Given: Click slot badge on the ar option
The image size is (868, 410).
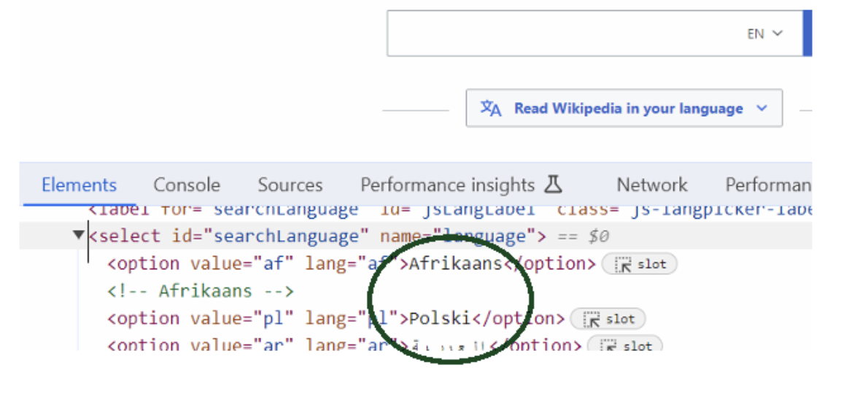Looking at the screenshot, I should click(x=625, y=344).
